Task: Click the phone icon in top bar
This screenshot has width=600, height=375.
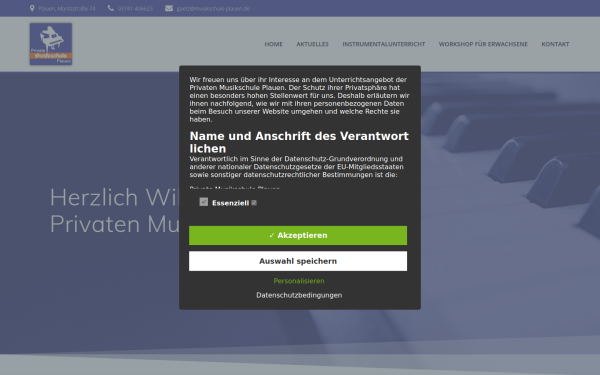Action: (x=111, y=8)
